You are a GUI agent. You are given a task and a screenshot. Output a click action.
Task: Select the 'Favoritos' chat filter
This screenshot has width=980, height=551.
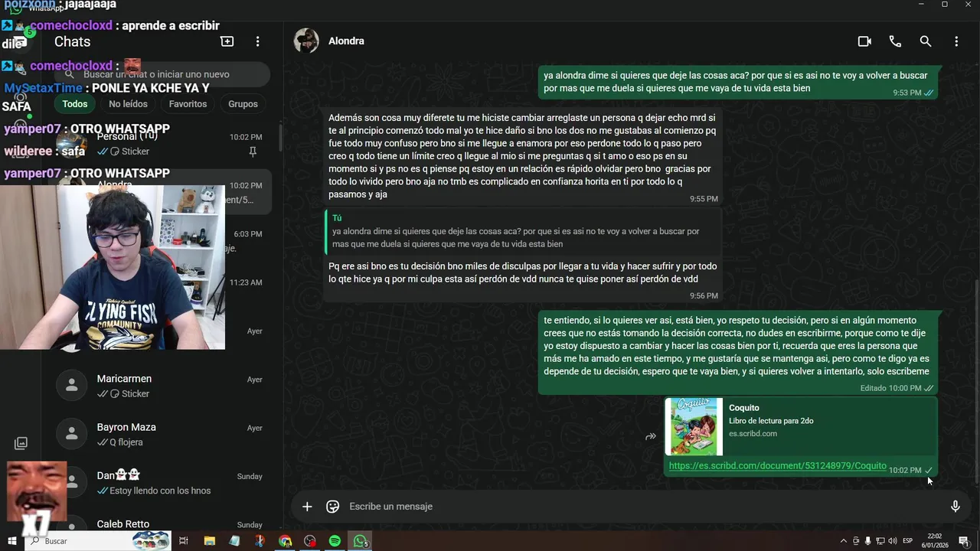pos(188,104)
